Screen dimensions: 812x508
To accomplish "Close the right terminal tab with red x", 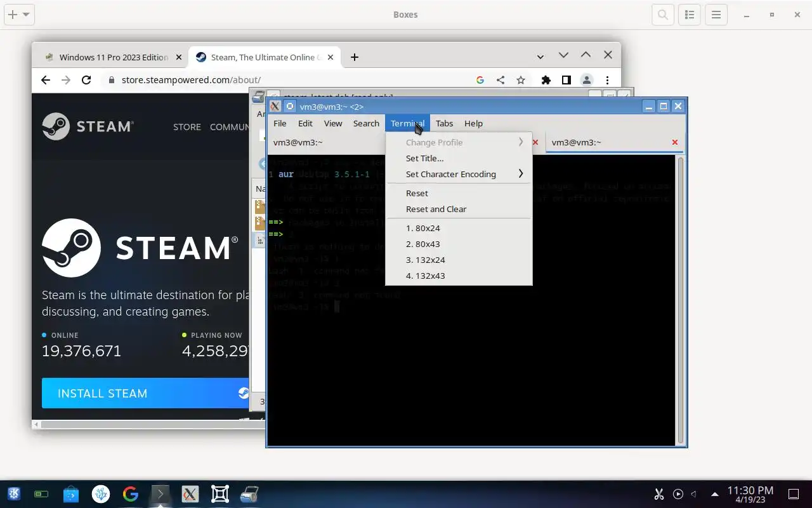I will tap(675, 142).
